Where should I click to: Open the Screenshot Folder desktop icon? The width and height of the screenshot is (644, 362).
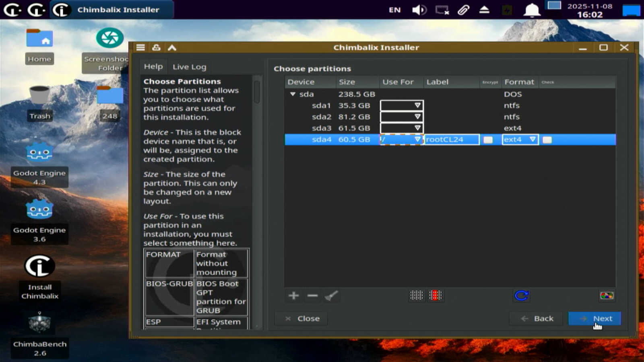click(109, 50)
